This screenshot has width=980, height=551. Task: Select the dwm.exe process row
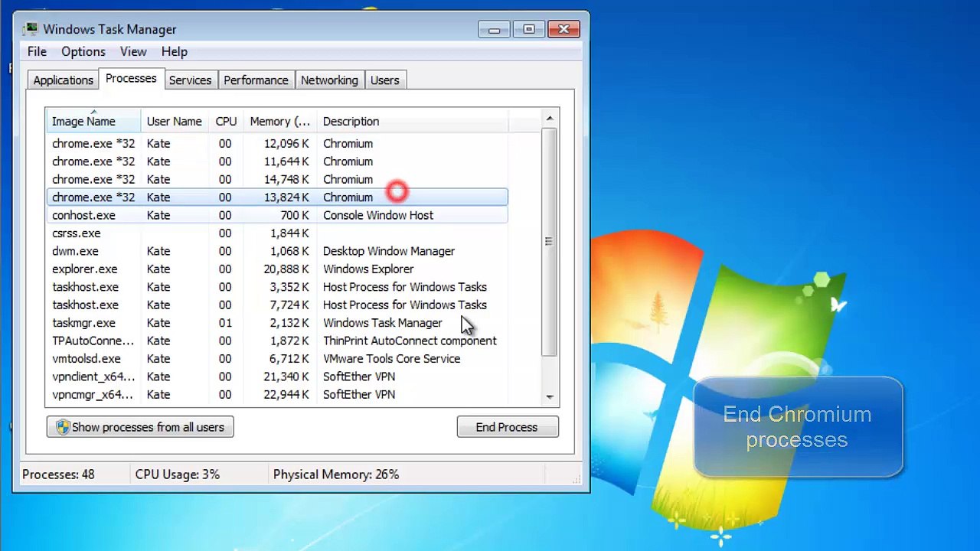(276, 251)
